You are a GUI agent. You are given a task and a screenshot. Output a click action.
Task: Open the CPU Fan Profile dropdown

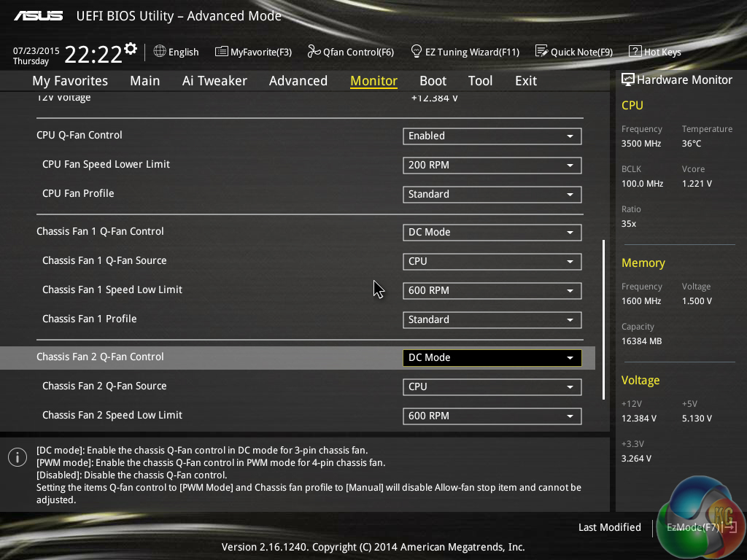tap(492, 195)
